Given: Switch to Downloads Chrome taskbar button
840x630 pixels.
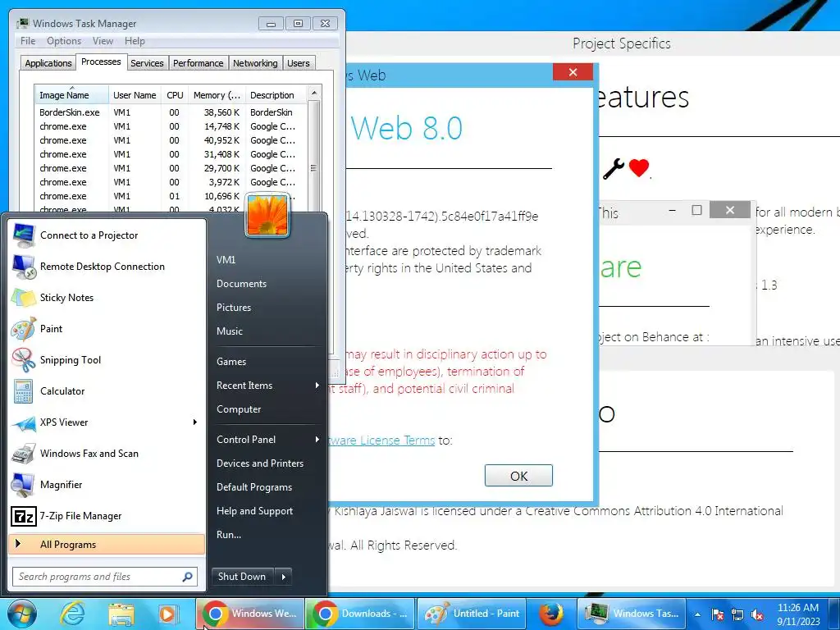Looking at the screenshot, I should (x=361, y=614).
